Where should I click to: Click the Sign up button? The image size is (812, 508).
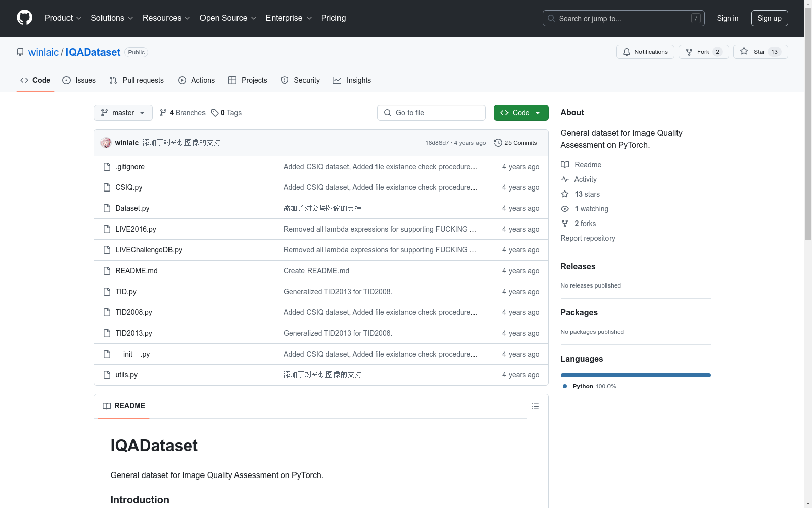(x=769, y=18)
